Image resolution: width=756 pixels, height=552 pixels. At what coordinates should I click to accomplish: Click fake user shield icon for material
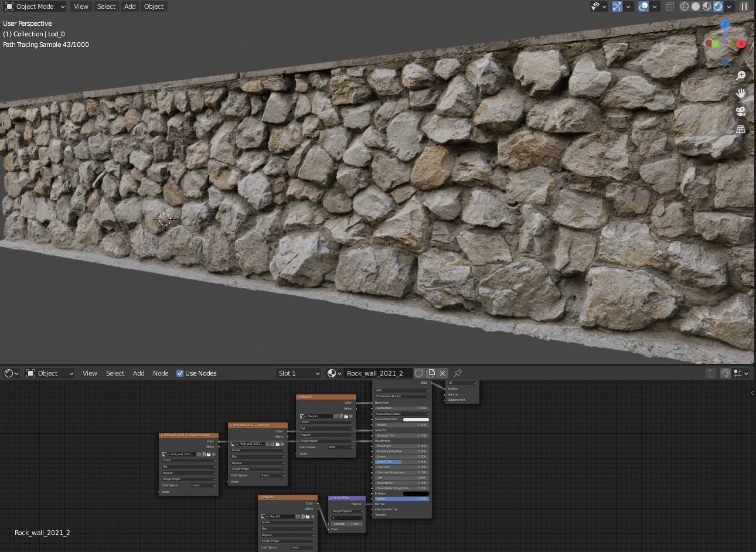419,373
